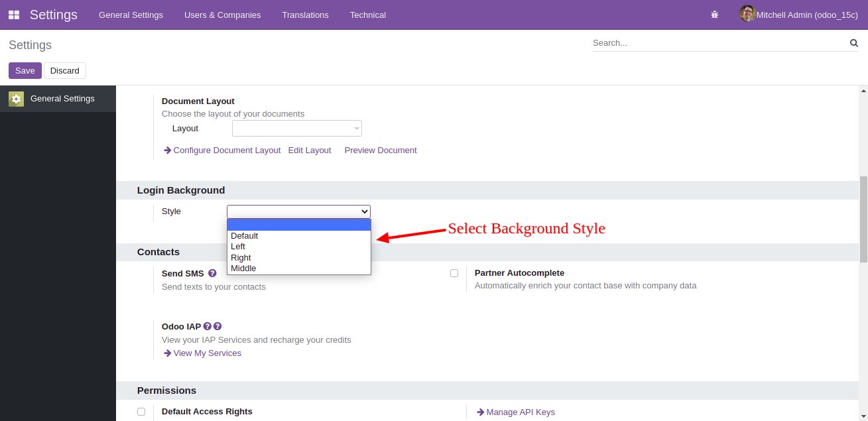Click the first Odoo IAP help icon
Image resolution: width=868 pixels, height=421 pixels.
208,326
